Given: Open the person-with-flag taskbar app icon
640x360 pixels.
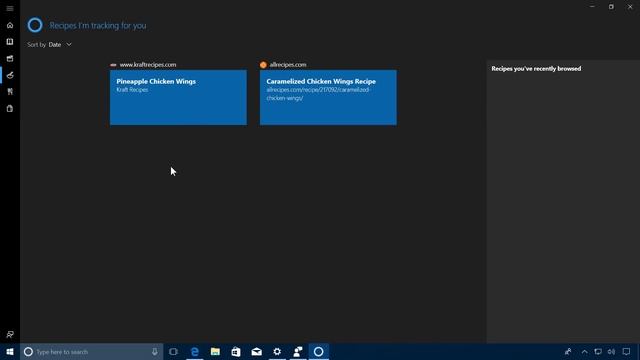Looking at the screenshot, I should point(298,352).
